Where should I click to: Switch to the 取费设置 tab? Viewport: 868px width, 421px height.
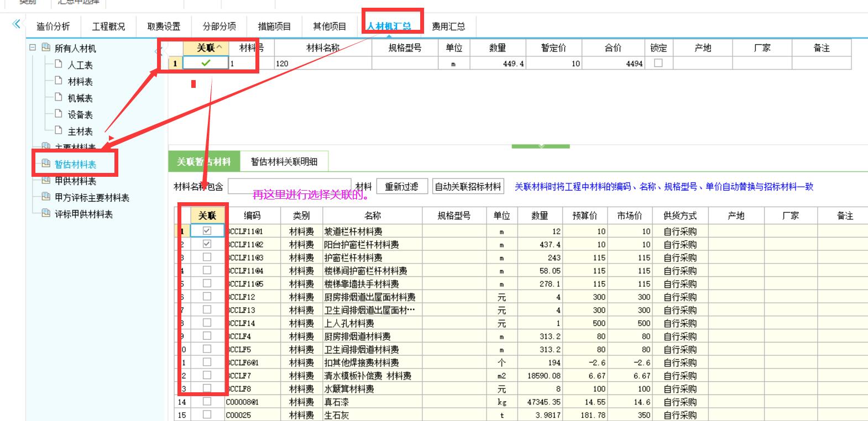[164, 26]
